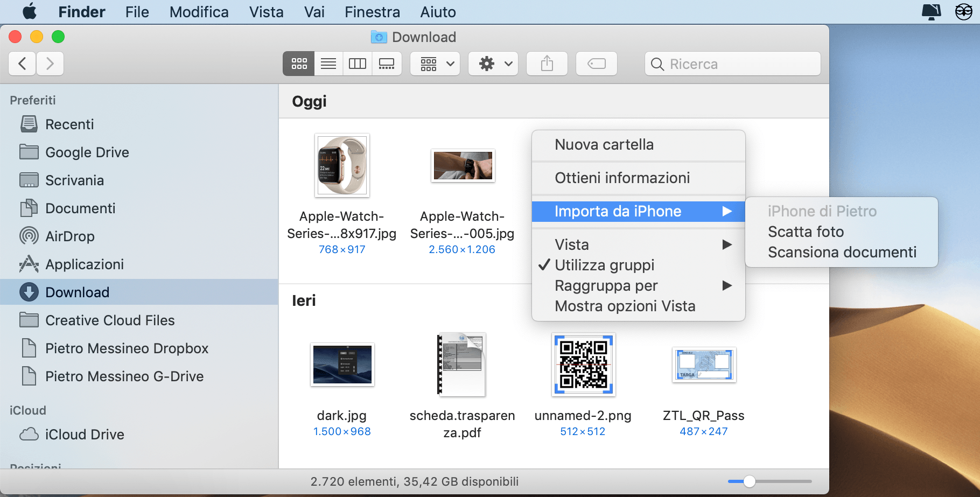Choose Nuova cartella from context menu
Image resolution: width=980 pixels, height=497 pixels.
[639, 145]
